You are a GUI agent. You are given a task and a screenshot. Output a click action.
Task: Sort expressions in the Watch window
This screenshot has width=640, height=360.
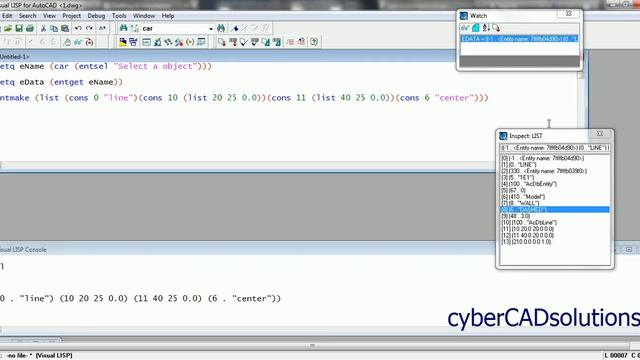[x=486, y=28]
